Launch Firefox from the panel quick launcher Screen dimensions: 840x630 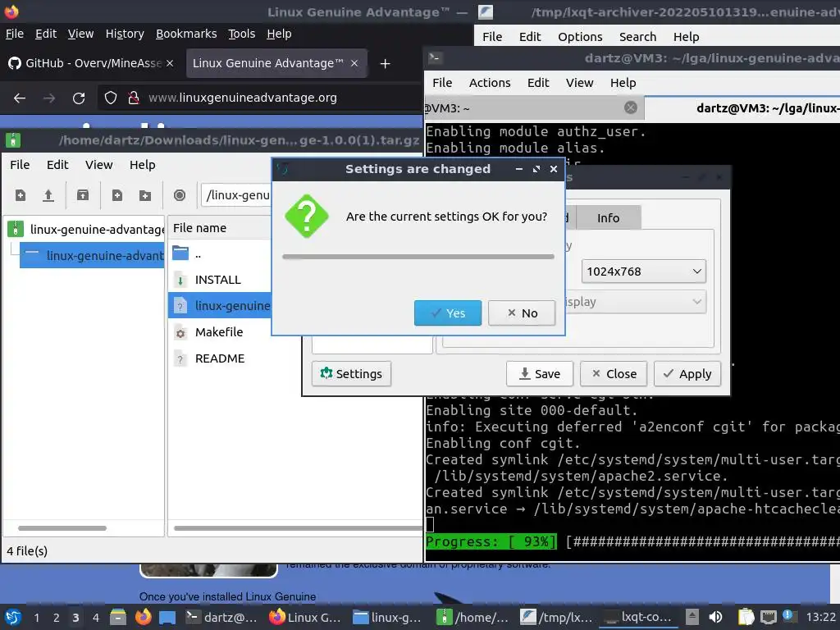tap(143, 617)
